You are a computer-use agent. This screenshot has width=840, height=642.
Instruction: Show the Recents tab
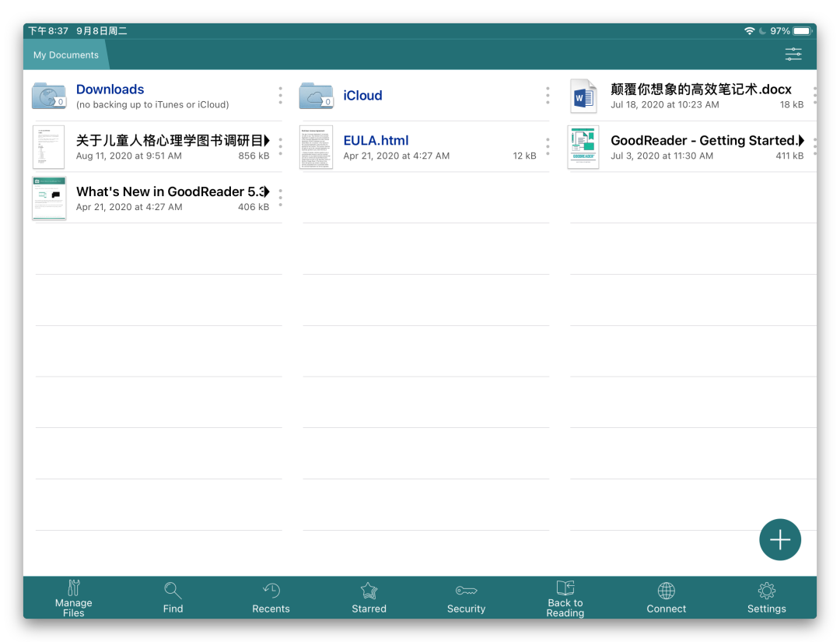tap(271, 598)
